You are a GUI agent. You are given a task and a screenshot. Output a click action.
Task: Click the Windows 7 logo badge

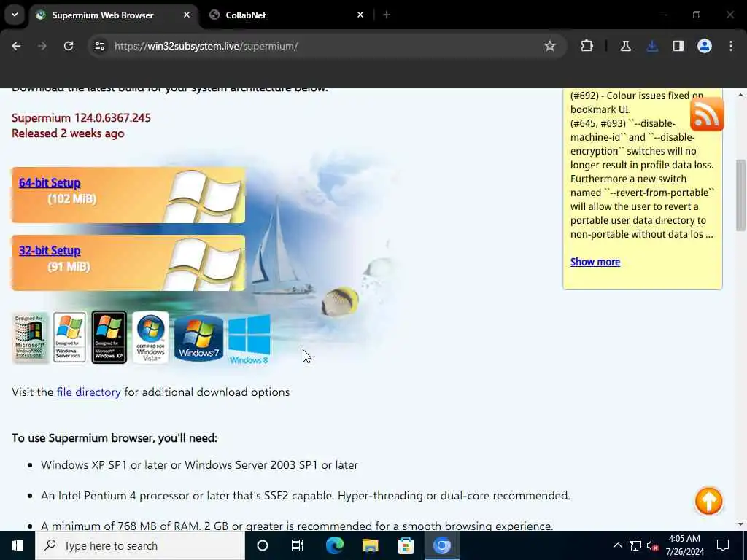(198, 338)
